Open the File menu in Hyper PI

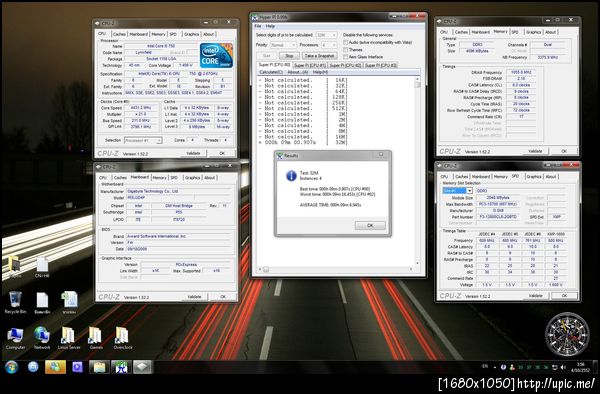(258, 26)
